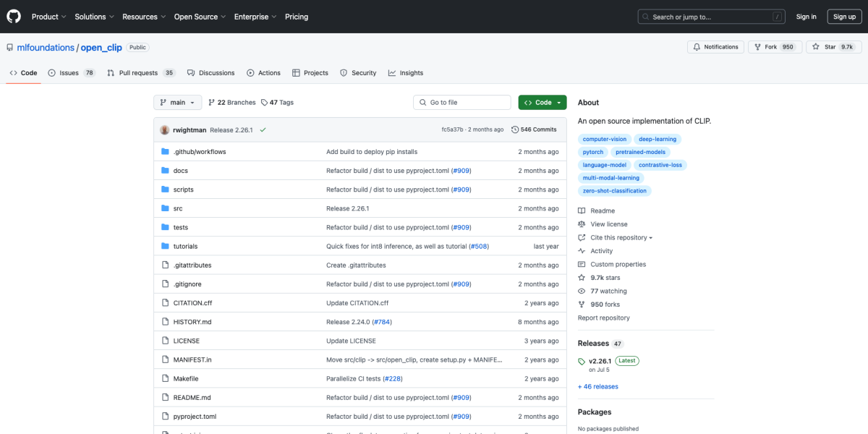Open the src folder
Viewport: 868px width, 434px height.
178,208
